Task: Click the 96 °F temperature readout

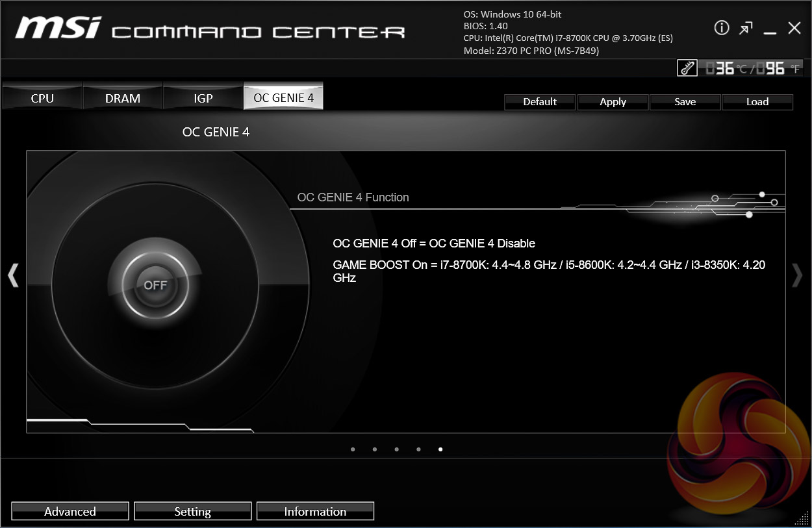Action: pyautogui.click(x=780, y=68)
